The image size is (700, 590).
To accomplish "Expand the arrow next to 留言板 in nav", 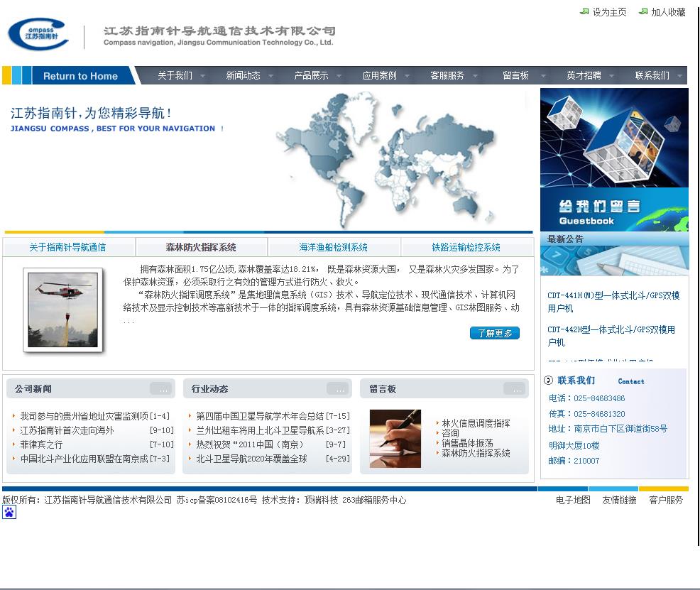I will 543,76.
